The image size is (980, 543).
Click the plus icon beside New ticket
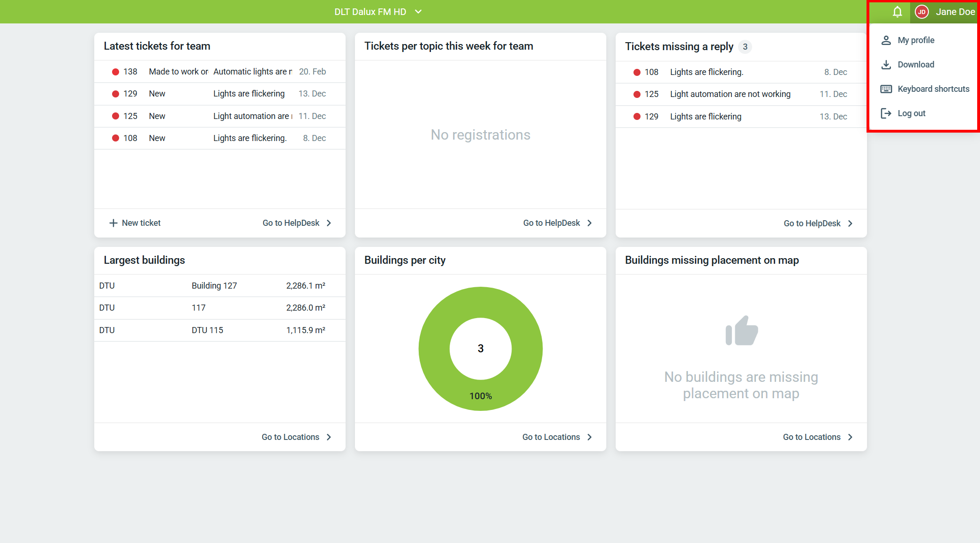pyautogui.click(x=113, y=223)
